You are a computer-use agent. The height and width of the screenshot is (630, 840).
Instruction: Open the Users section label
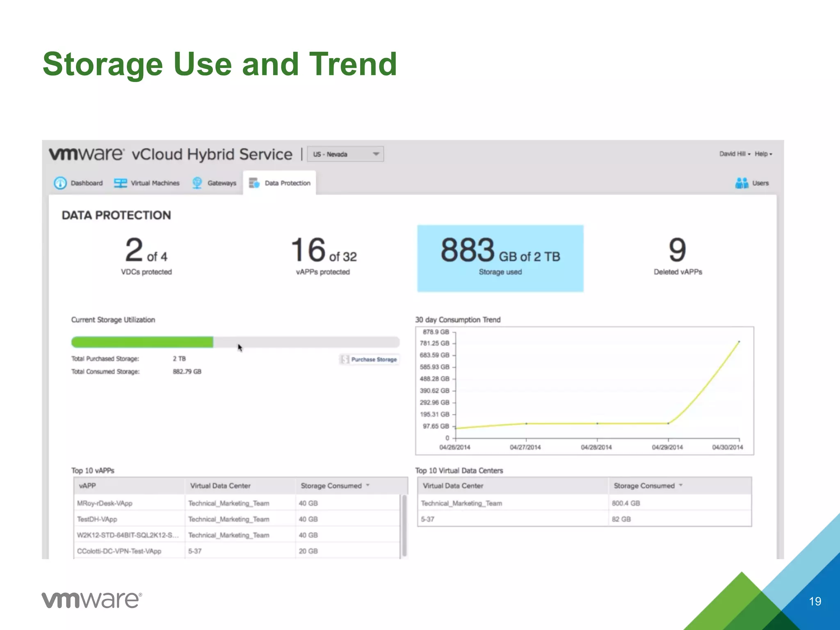point(760,183)
